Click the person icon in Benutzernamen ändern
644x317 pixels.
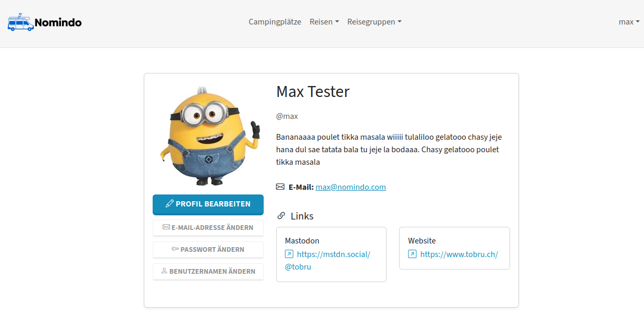(x=164, y=271)
